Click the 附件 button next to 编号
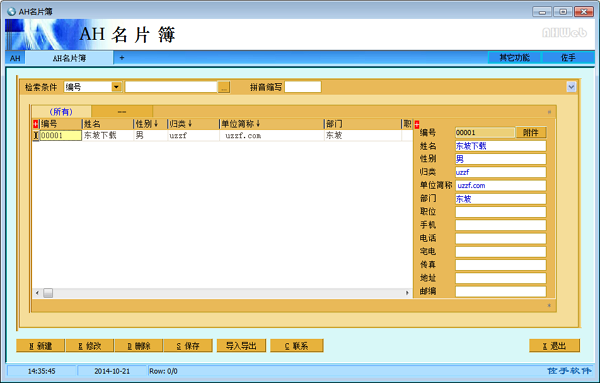This screenshot has height=383, width=600. click(531, 133)
